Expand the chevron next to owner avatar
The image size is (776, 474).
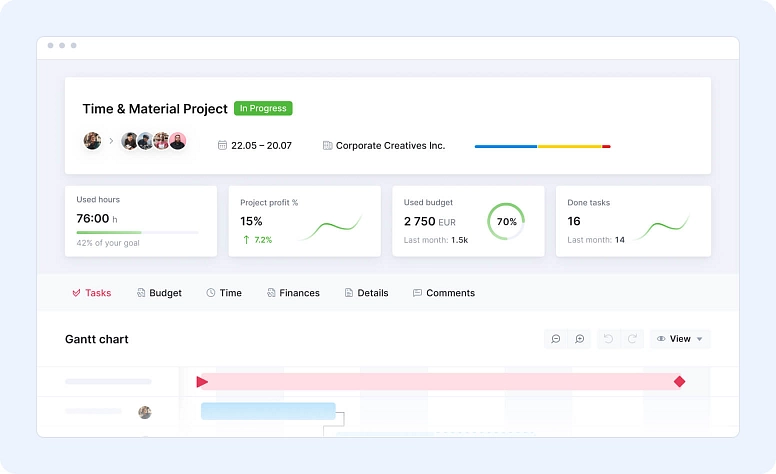111,141
